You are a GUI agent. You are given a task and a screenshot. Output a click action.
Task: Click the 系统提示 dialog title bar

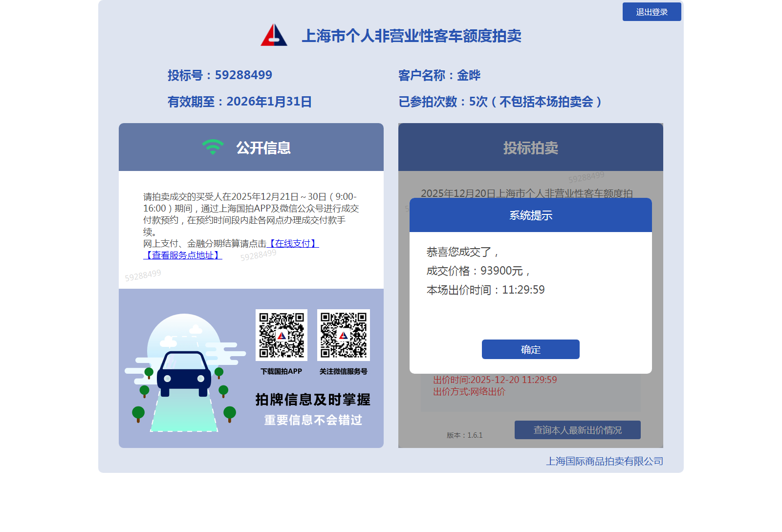click(530, 215)
